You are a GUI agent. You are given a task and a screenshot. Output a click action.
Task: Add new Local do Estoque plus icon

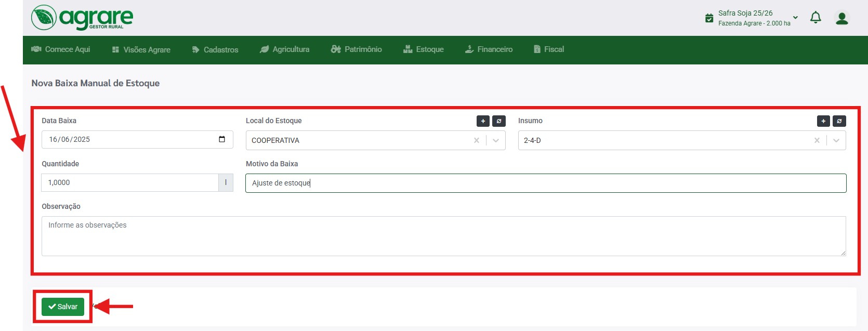[483, 121]
